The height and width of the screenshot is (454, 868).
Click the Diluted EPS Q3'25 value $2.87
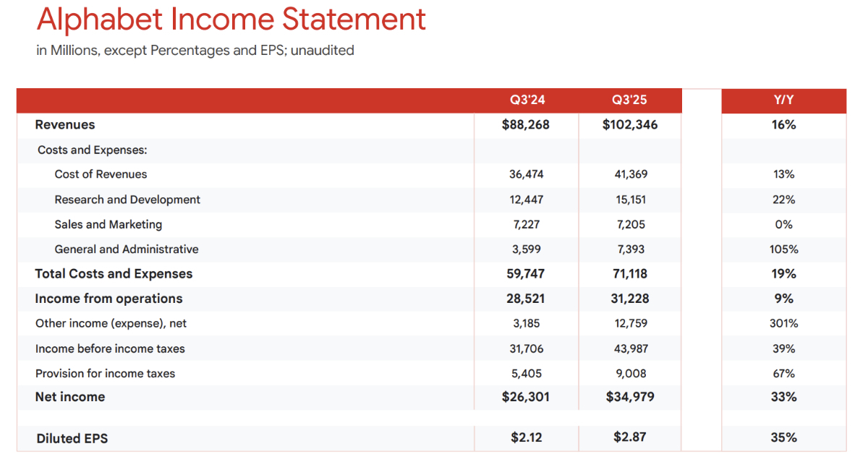pyautogui.click(x=630, y=437)
